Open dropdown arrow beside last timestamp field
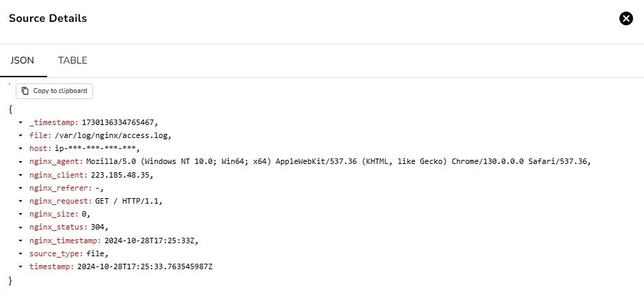This screenshot has width=644, height=302. pos(21,266)
